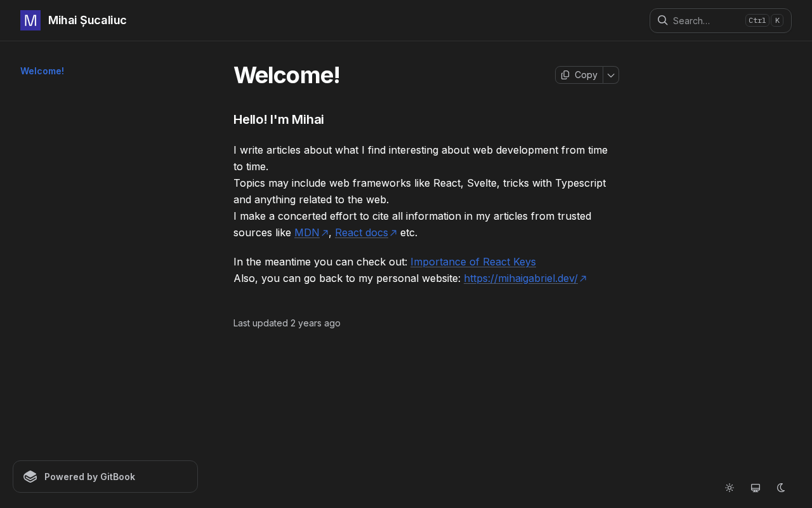Image resolution: width=812 pixels, height=508 pixels.
Task: Switch to light theme sun icon
Action: 730,488
